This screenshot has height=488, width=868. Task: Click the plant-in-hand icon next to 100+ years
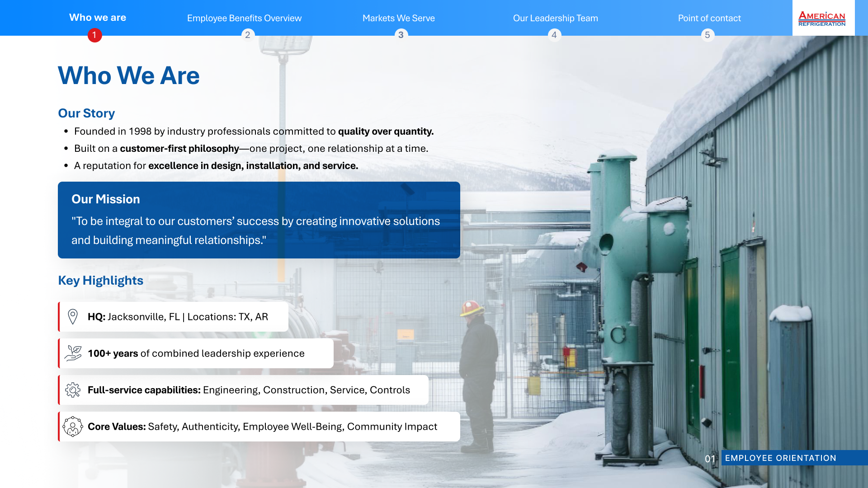click(x=72, y=353)
